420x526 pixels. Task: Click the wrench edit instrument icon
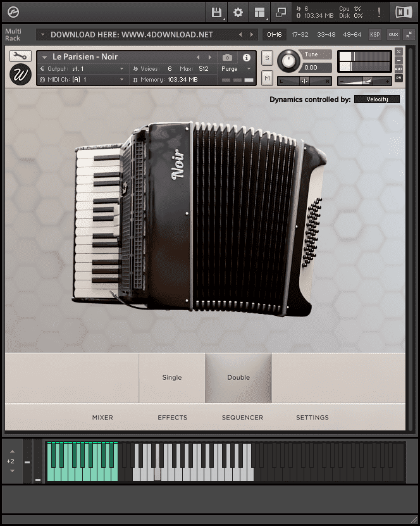click(x=20, y=56)
